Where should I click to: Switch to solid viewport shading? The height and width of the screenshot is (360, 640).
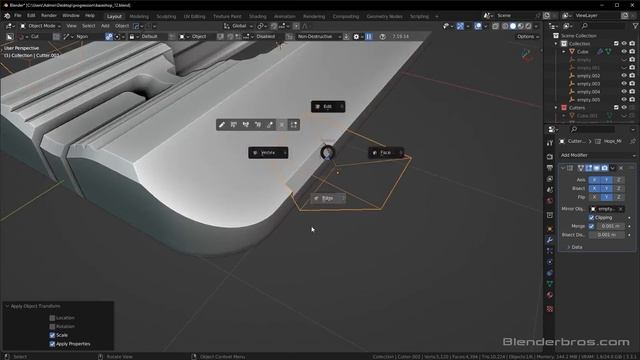513,26
